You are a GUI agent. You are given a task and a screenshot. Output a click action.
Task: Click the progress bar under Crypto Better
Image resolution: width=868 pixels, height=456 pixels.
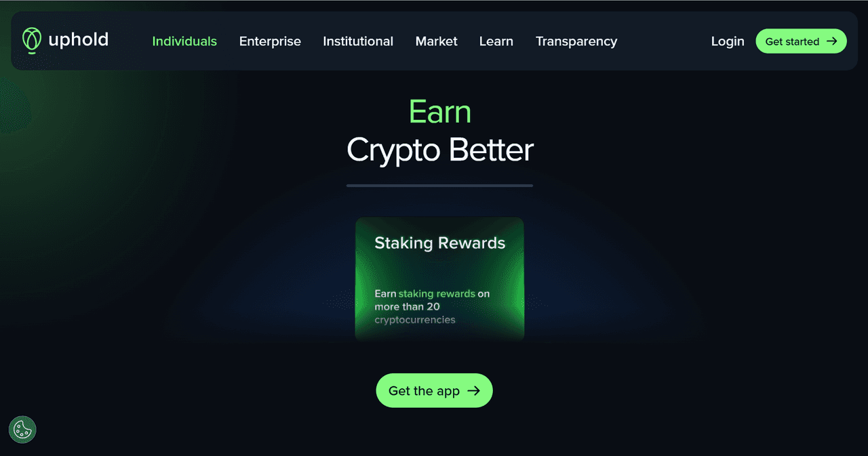click(439, 185)
